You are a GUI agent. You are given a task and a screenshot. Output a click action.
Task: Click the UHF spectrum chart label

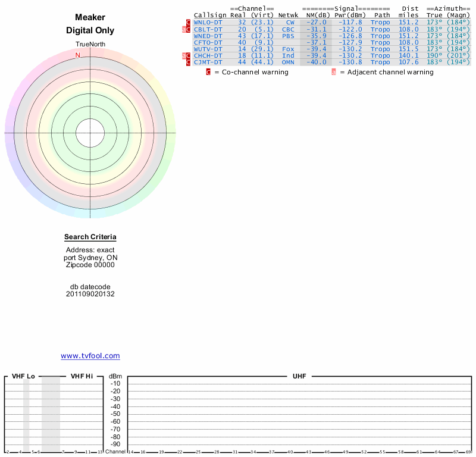pos(299,376)
